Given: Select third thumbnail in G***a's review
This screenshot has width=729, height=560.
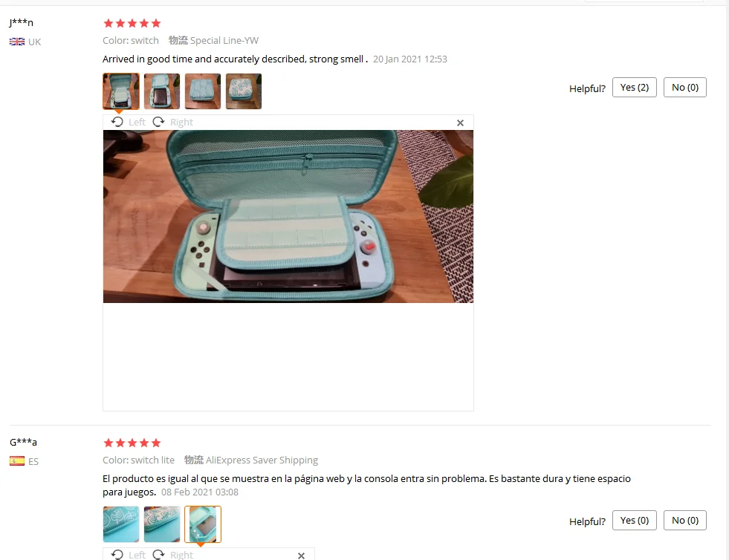Looking at the screenshot, I should tap(203, 524).
